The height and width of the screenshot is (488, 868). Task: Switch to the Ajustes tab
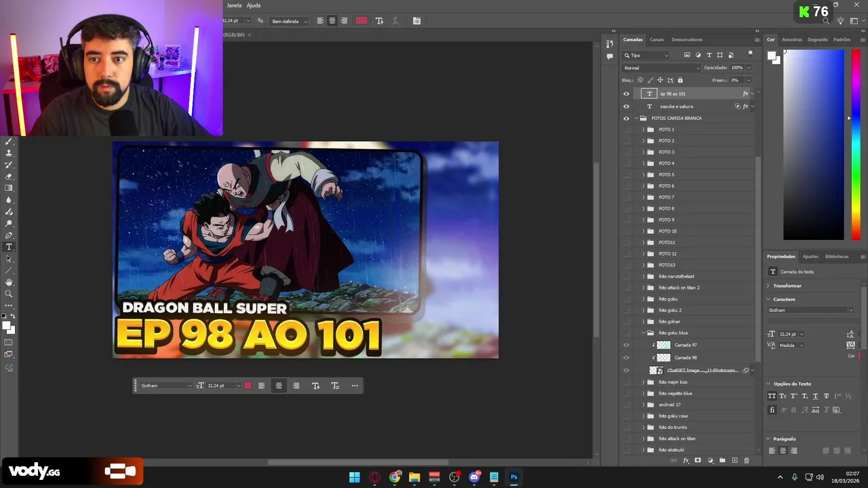[810, 257]
